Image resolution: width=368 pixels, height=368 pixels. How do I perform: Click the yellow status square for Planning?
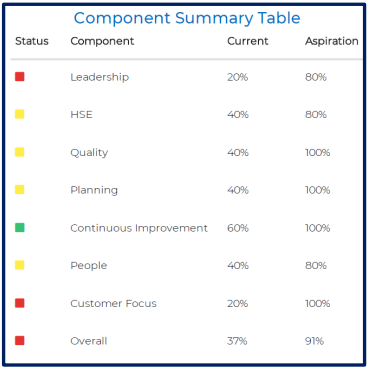pos(20,190)
